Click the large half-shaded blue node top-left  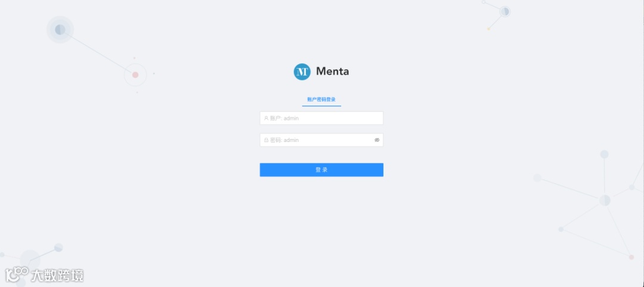[x=60, y=30]
